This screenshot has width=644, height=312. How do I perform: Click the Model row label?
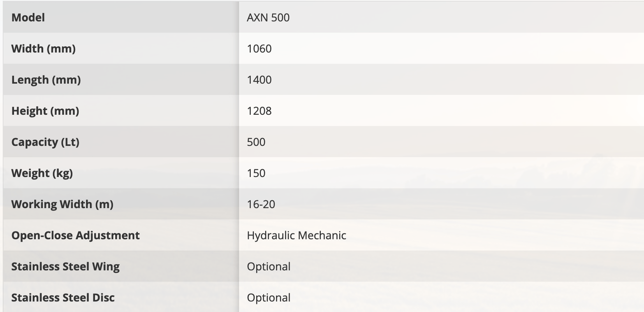(28, 18)
